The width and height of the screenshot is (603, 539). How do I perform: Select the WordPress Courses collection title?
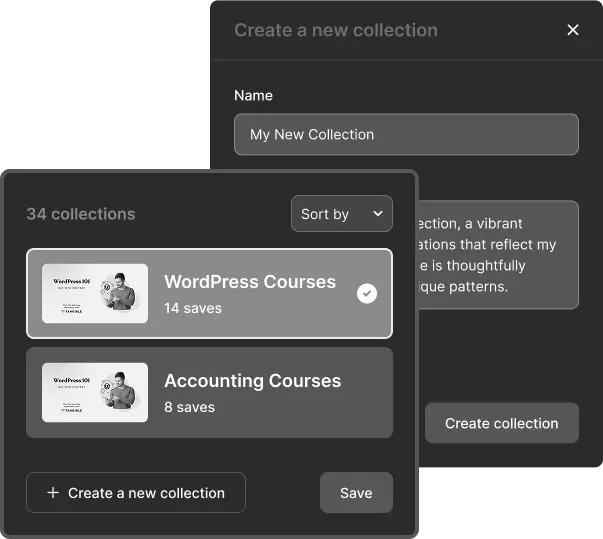click(250, 281)
